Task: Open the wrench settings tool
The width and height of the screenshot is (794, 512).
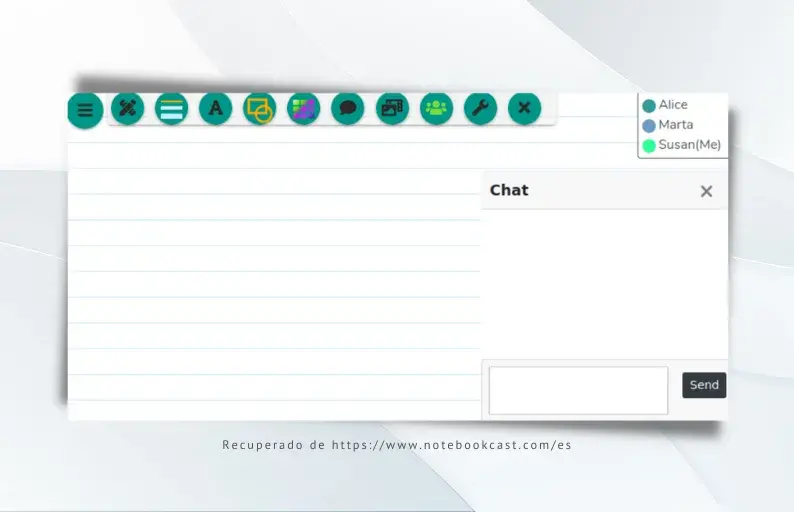Action: click(481, 108)
